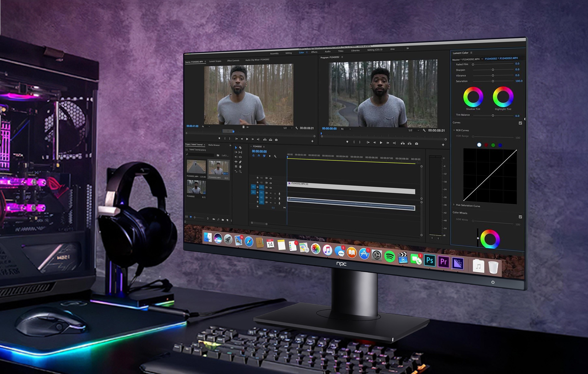Click the Shadow Tint color wheel
Viewport: 588px width, 374px height.
coord(473,97)
